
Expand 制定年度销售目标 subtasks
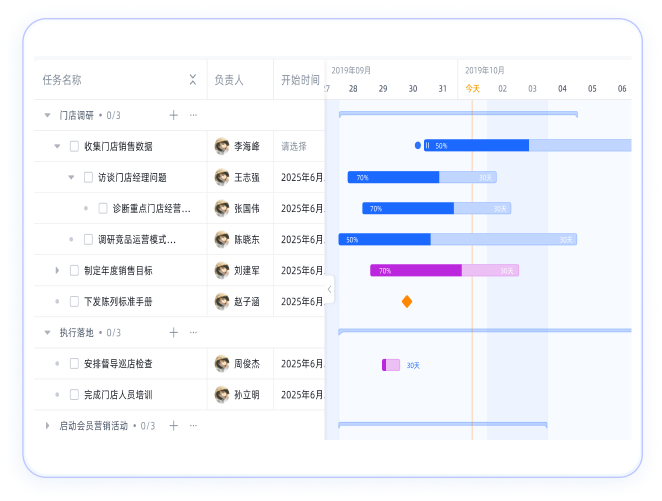click(x=57, y=270)
